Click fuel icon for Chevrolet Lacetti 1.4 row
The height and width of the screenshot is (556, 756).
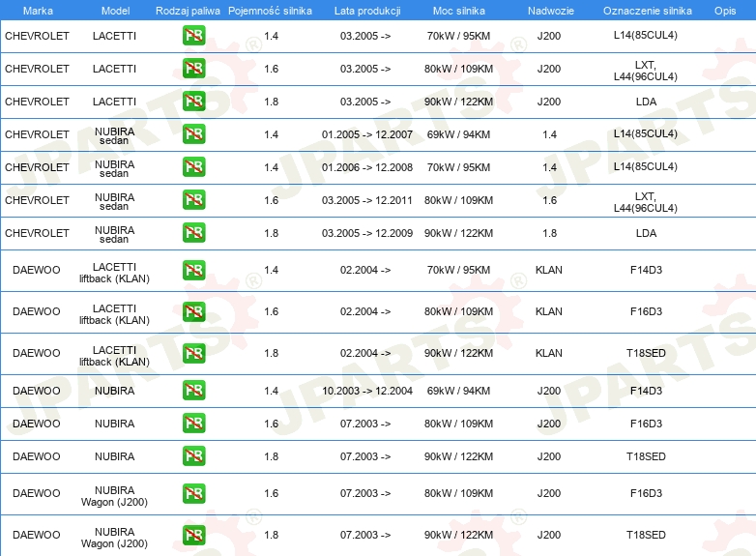click(x=193, y=36)
